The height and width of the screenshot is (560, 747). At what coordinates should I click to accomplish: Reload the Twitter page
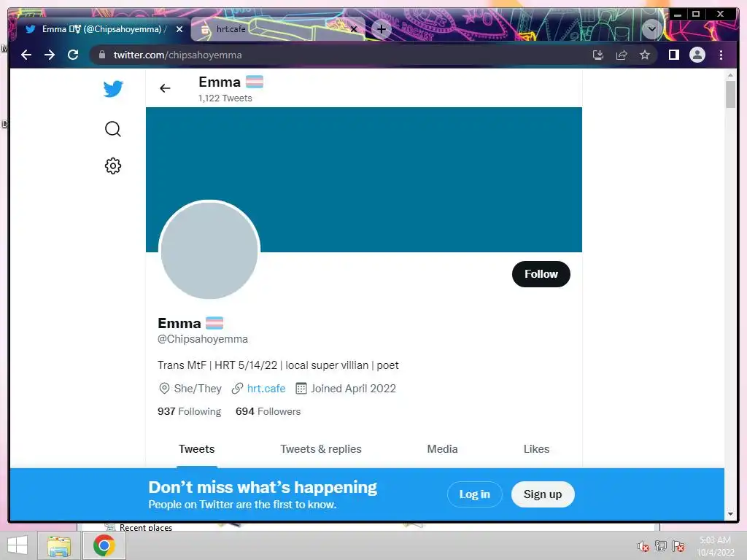(73, 55)
